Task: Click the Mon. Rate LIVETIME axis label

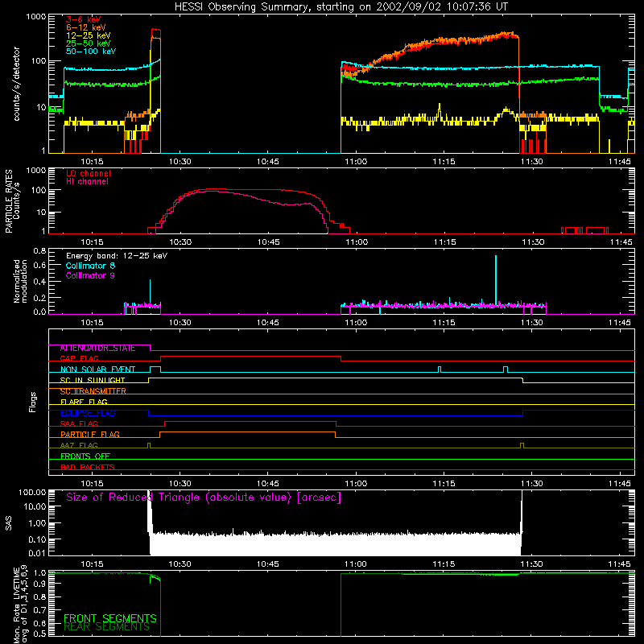Action: tap(21, 605)
